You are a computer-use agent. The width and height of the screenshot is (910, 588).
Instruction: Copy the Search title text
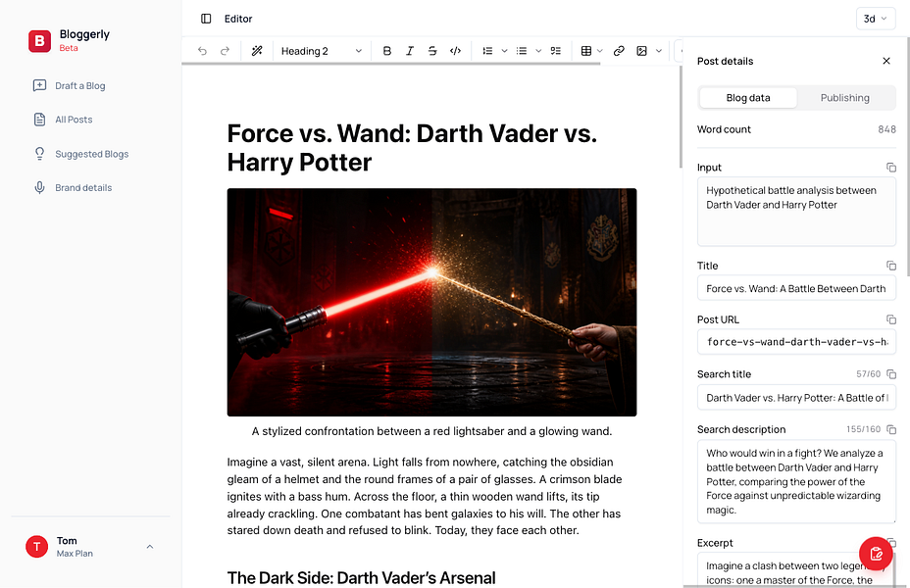(x=890, y=374)
